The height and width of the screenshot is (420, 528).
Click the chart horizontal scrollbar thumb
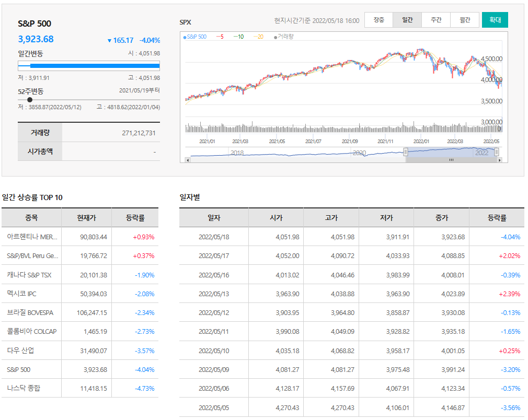pyautogui.click(x=451, y=160)
